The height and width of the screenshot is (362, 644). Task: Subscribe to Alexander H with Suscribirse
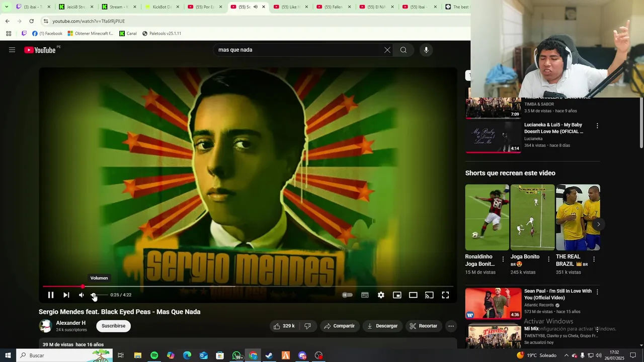click(114, 326)
